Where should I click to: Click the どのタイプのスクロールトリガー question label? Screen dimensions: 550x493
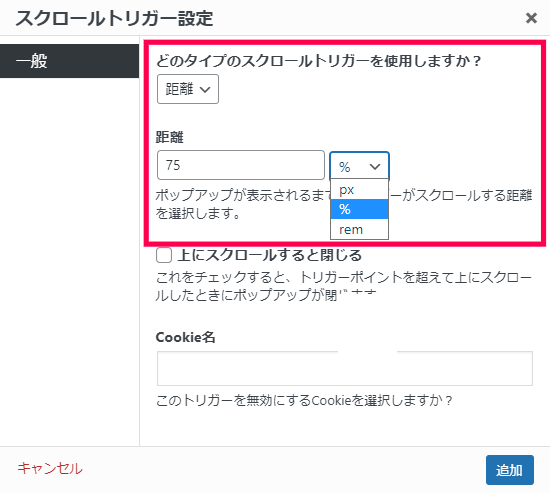(x=318, y=61)
